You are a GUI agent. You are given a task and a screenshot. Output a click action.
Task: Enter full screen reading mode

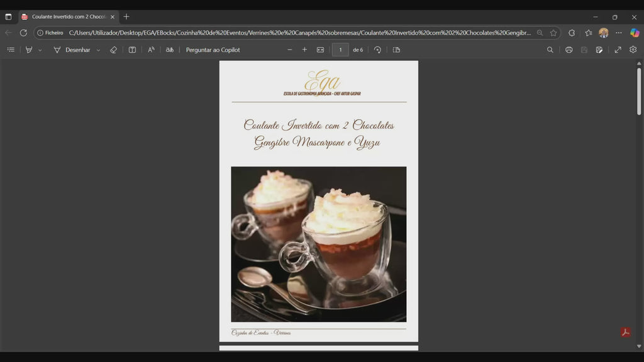[x=618, y=50]
